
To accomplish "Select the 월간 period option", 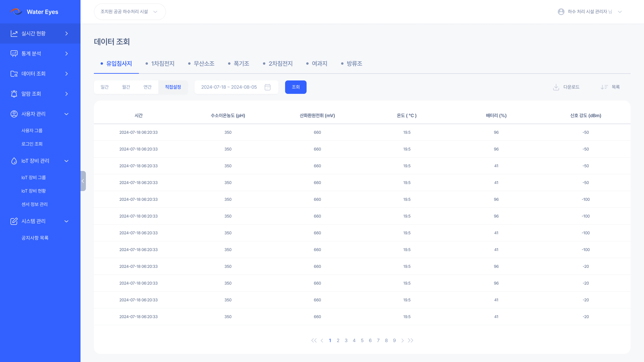I will [x=126, y=87].
